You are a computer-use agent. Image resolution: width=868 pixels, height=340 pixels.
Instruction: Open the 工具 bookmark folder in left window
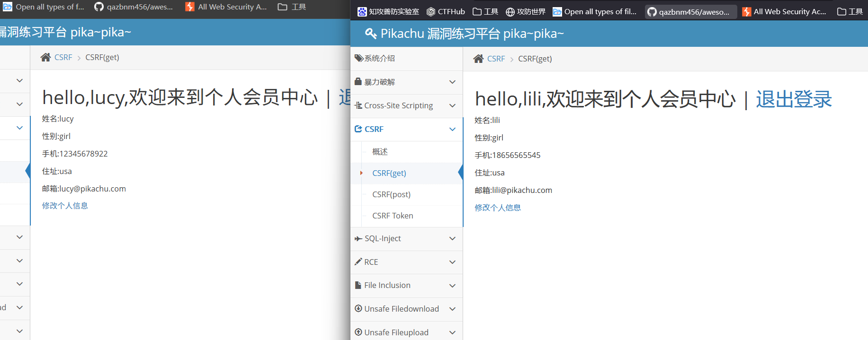tap(292, 7)
